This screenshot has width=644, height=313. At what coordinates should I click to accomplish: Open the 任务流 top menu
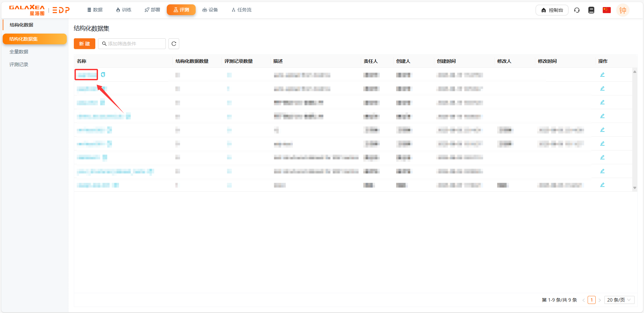pyautogui.click(x=241, y=10)
